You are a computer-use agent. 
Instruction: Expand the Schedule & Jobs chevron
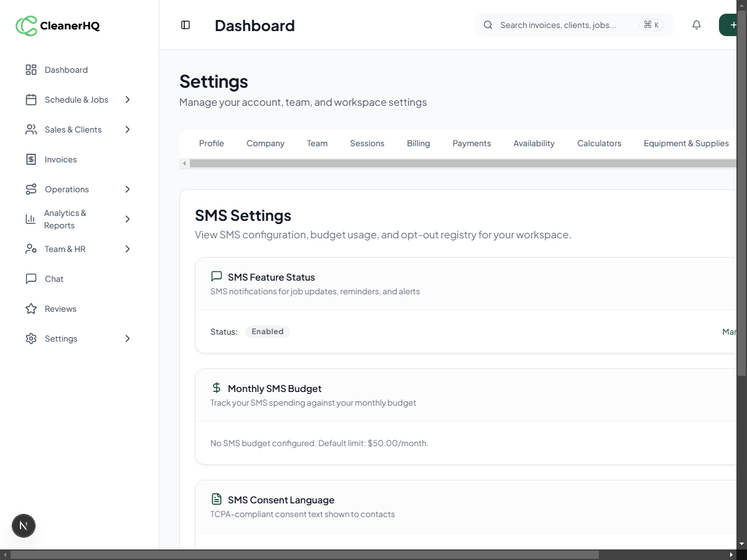(x=128, y=100)
